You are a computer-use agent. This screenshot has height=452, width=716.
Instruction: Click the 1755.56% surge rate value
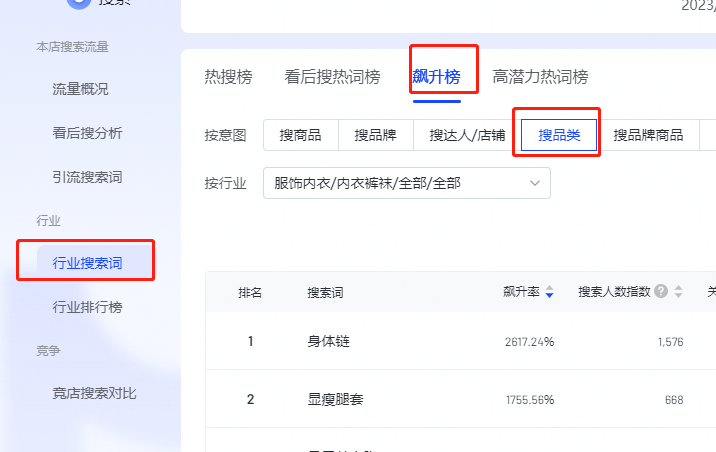click(x=530, y=400)
